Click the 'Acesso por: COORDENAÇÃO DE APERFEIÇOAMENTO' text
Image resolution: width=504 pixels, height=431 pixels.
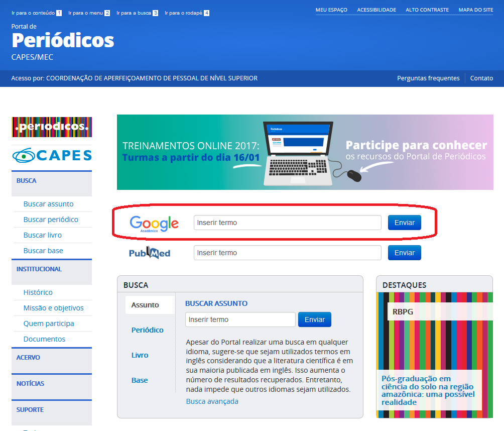click(x=135, y=78)
